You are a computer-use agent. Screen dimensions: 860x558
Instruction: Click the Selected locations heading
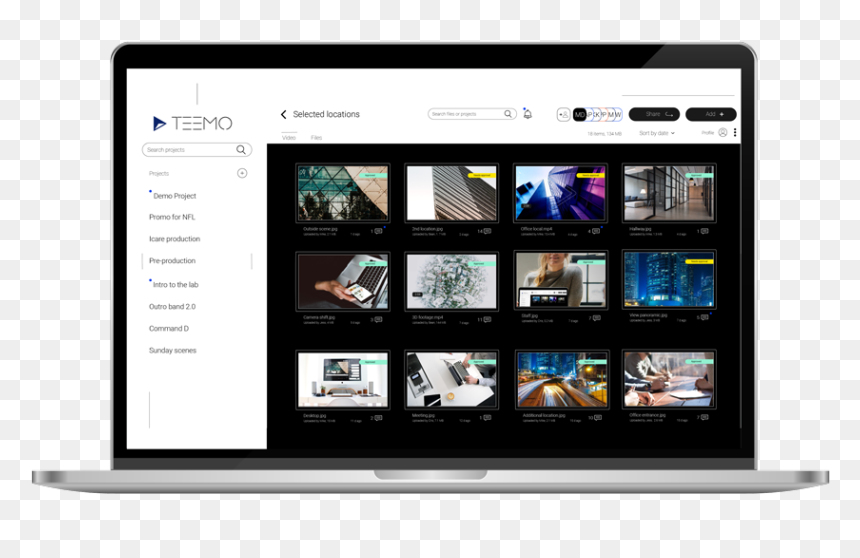click(x=326, y=114)
